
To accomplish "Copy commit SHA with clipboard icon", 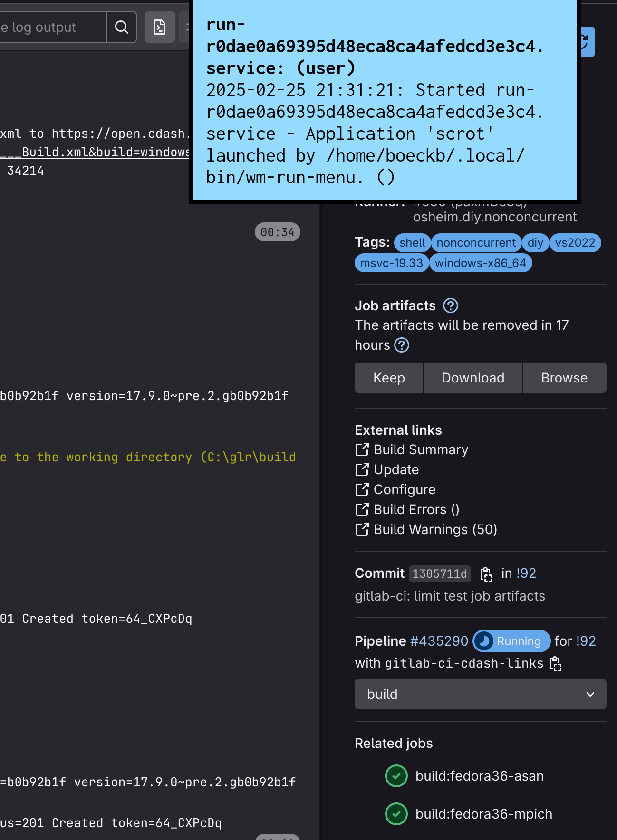I will 486,574.
